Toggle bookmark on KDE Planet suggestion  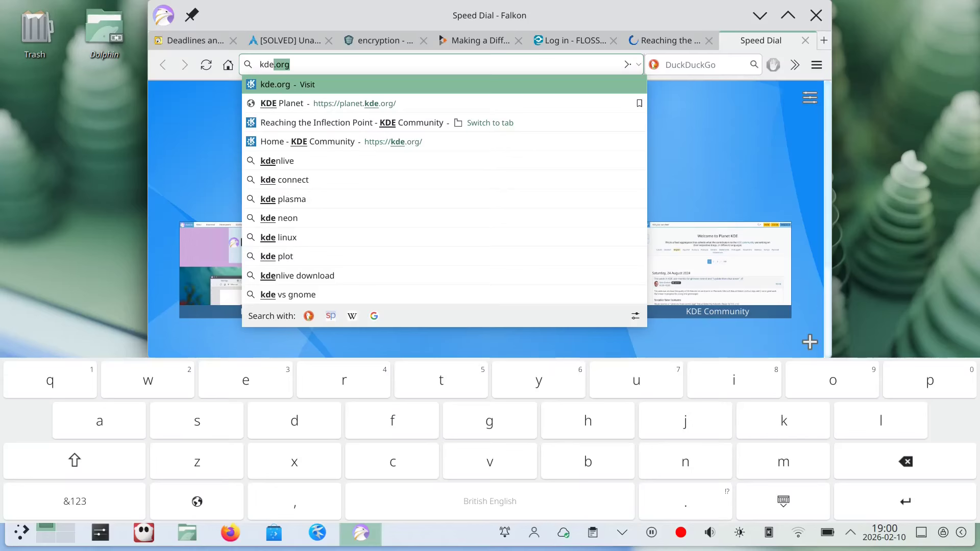tap(639, 104)
